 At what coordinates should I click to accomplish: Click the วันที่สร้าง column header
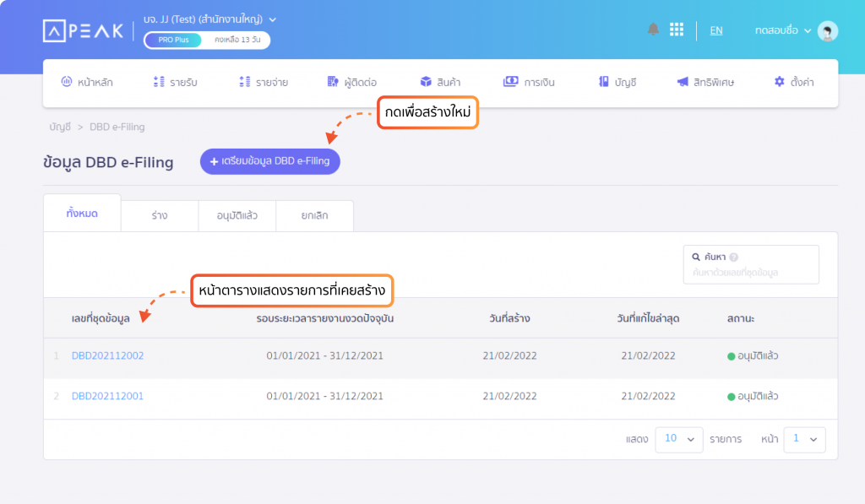point(509,319)
